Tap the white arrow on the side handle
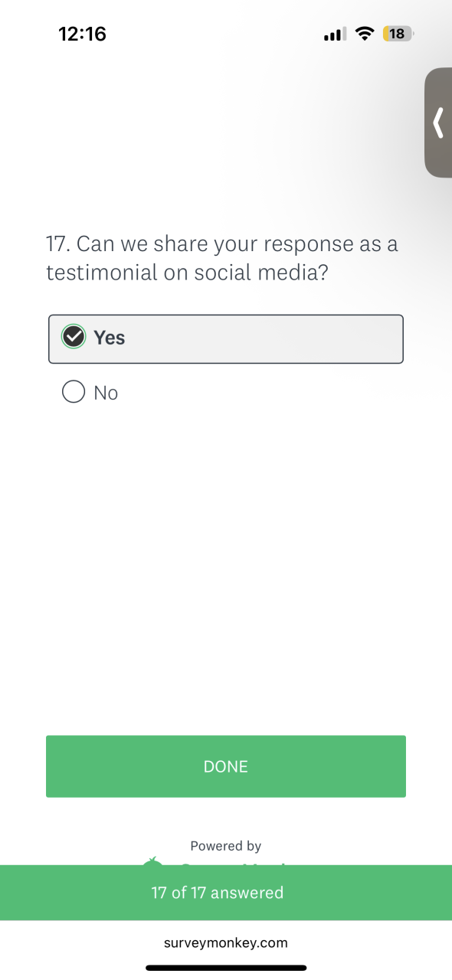The width and height of the screenshot is (452, 980). (438, 122)
